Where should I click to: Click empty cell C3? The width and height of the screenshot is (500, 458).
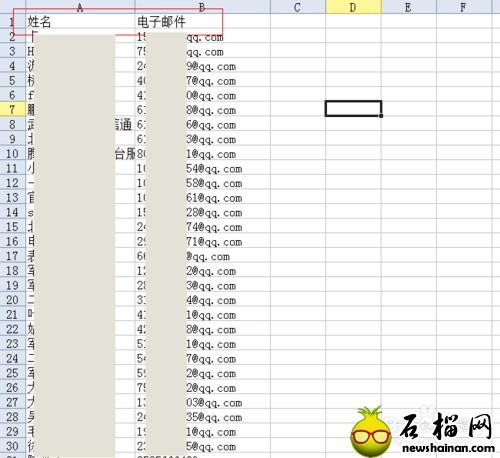298,51
